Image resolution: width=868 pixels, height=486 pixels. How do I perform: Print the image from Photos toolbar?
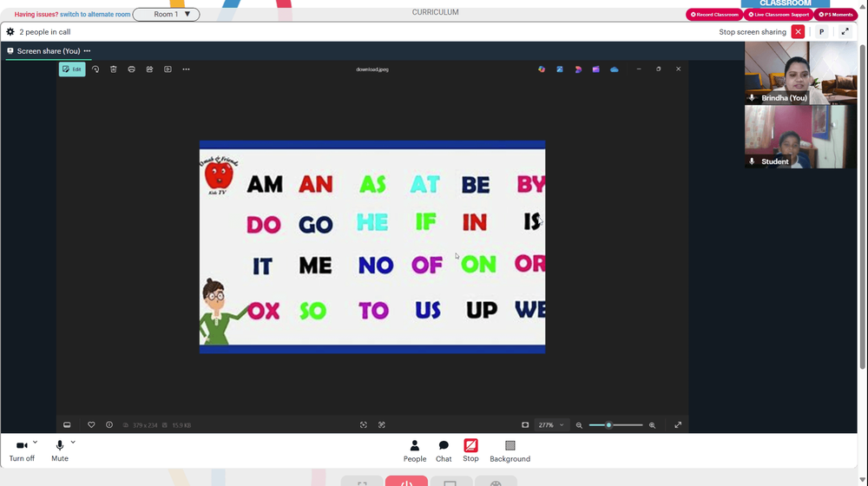(x=131, y=69)
